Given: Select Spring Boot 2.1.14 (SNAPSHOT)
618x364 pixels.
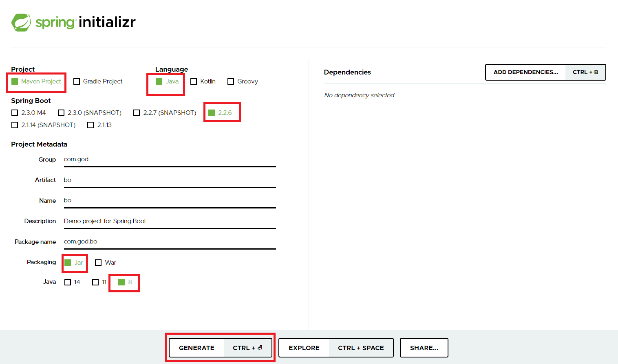Looking at the screenshot, I should click(x=44, y=125).
